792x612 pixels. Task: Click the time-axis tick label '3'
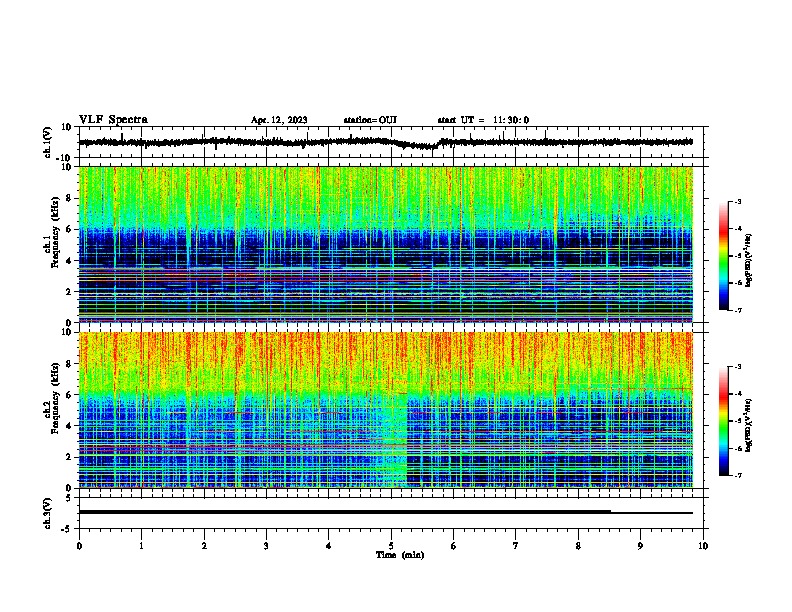(x=266, y=546)
